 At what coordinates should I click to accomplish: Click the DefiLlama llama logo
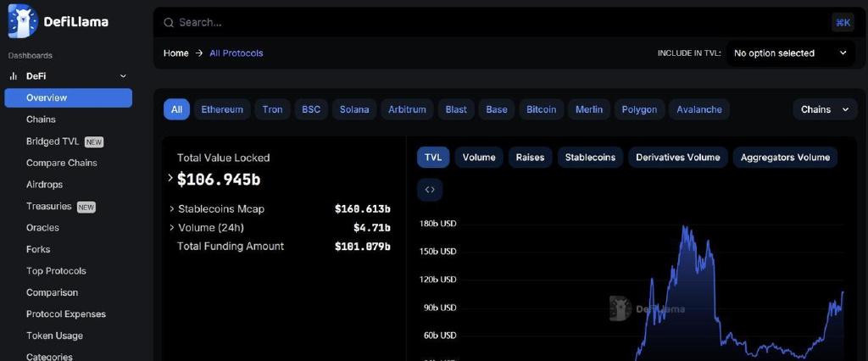[x=23, y=21]
